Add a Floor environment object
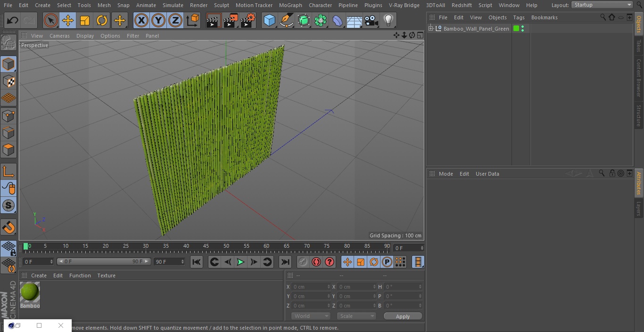 355,21
